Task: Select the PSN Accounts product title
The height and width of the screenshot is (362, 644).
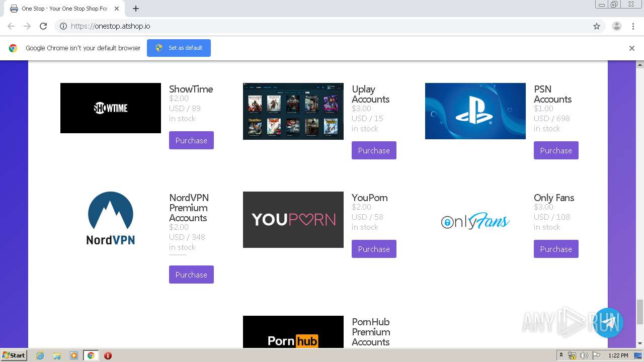Action: (553, 94)
